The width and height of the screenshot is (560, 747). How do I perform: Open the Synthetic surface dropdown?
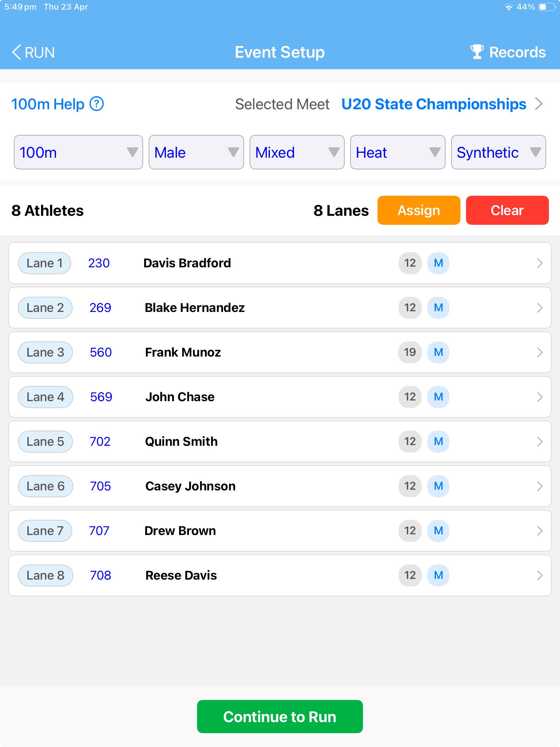[498, 152]
